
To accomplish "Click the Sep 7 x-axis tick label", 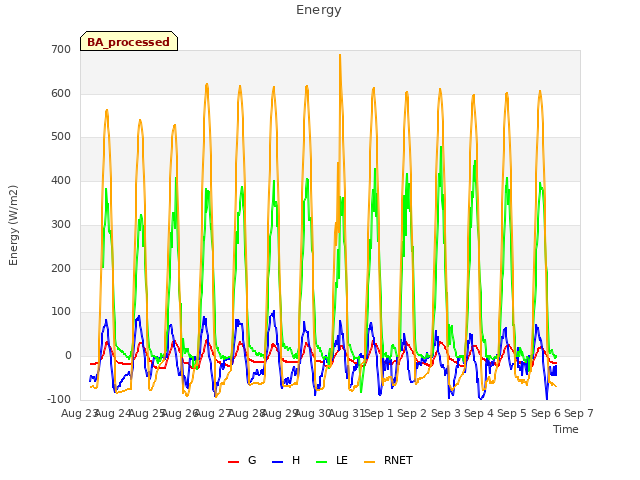I will pos(579,413).
